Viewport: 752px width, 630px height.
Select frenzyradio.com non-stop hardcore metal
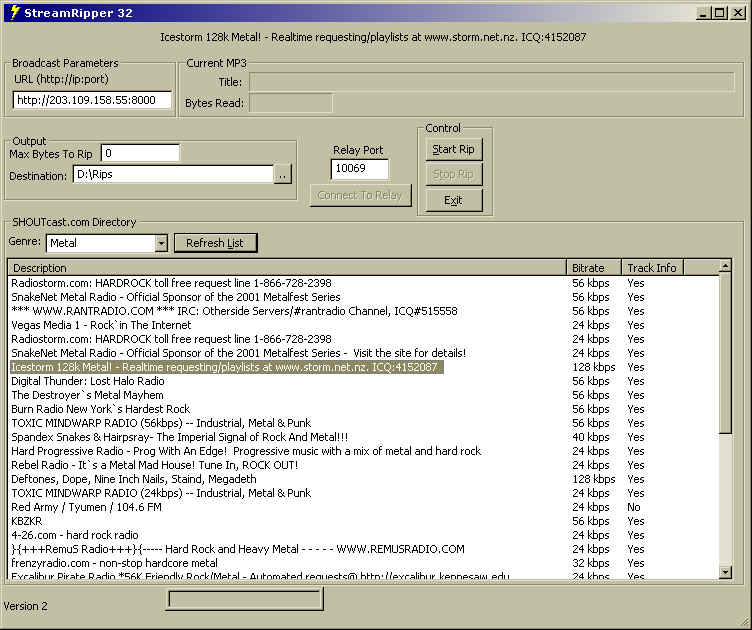363,563
